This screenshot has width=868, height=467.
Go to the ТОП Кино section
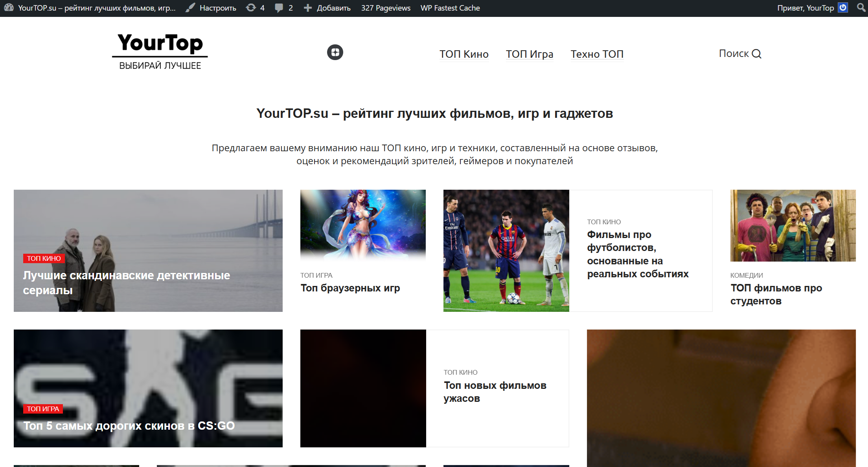(x=464, y=54)
